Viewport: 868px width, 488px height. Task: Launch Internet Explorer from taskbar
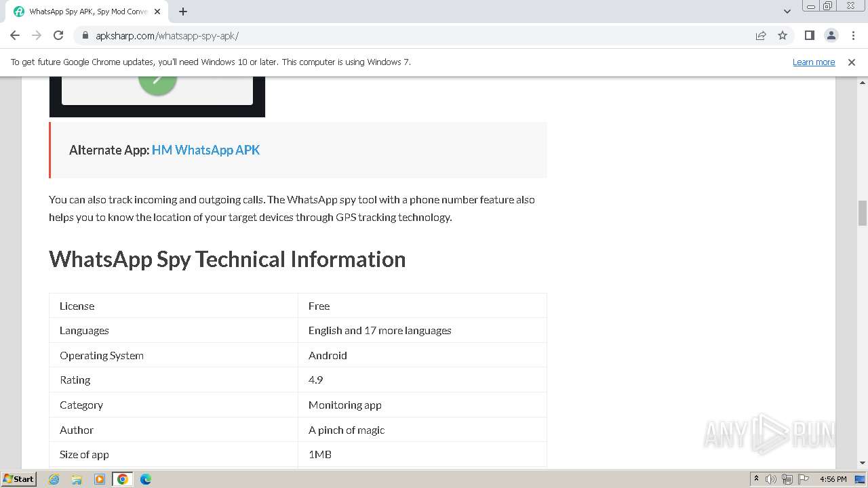(54, 479)
